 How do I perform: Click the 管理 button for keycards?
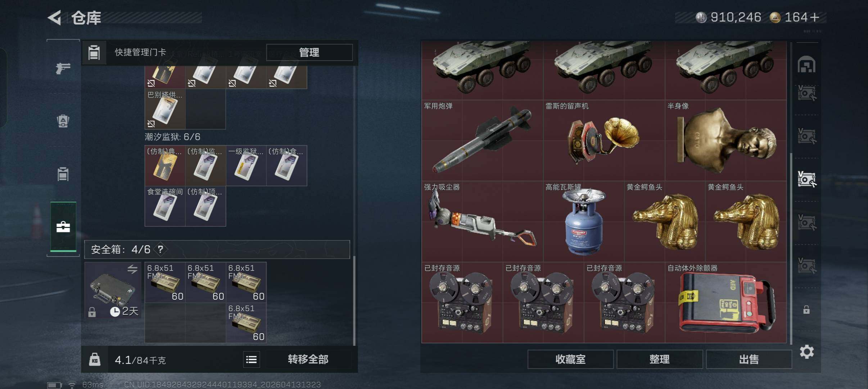[309, 53]
